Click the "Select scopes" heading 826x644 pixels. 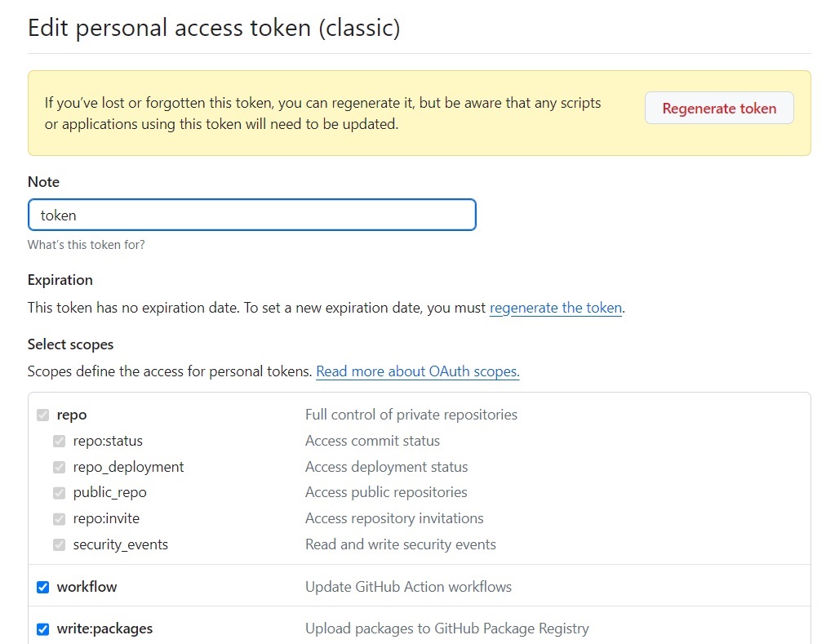click(x=70, y=344)
